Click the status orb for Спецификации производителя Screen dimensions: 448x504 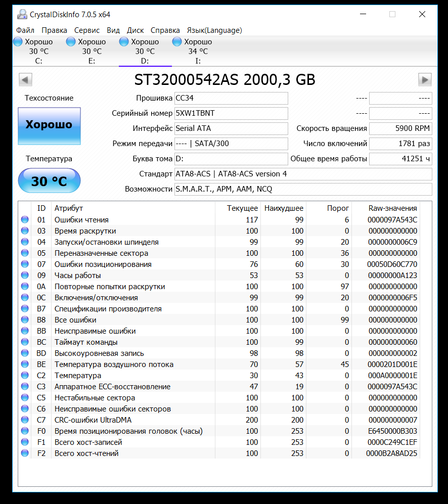[x=25, y=308]
